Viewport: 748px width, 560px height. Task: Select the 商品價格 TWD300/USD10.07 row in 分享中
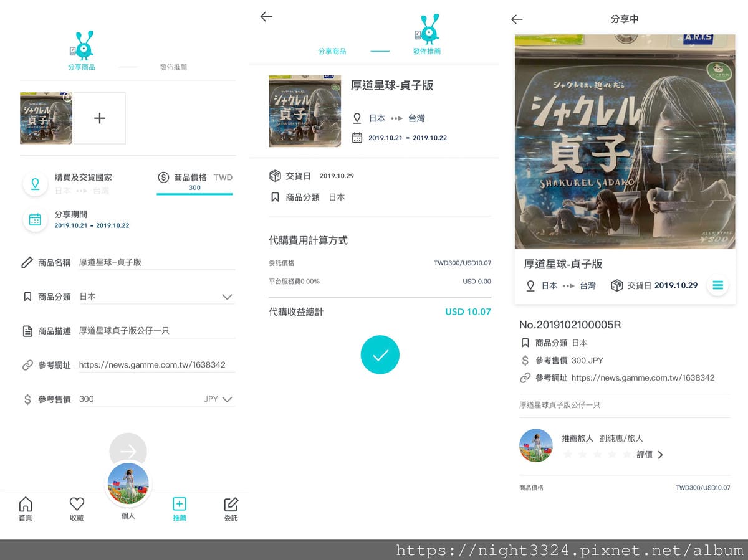(x=625, y=488)
